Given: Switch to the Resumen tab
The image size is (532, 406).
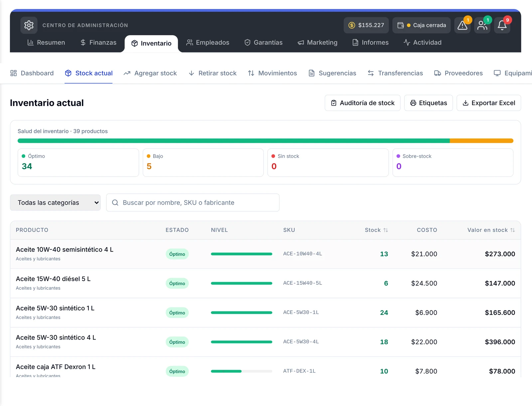Looking at the screenshot, I should click(46, 43).
